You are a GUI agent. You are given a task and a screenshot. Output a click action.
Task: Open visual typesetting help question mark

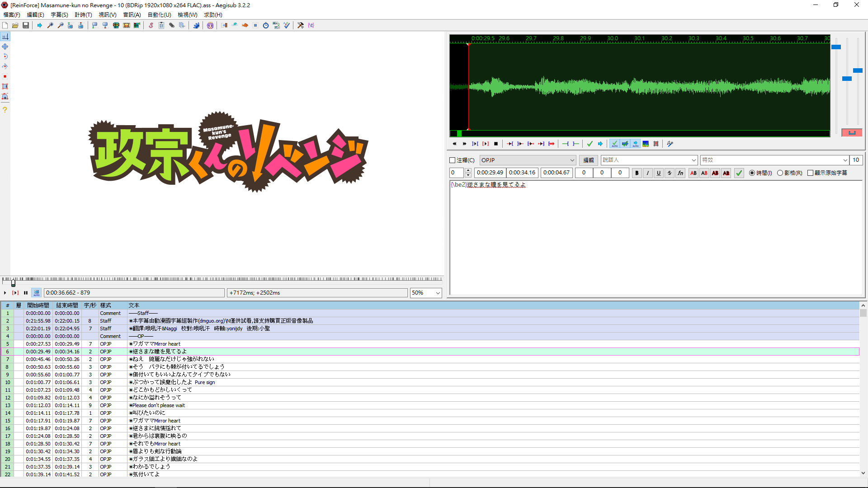[5, 110]
